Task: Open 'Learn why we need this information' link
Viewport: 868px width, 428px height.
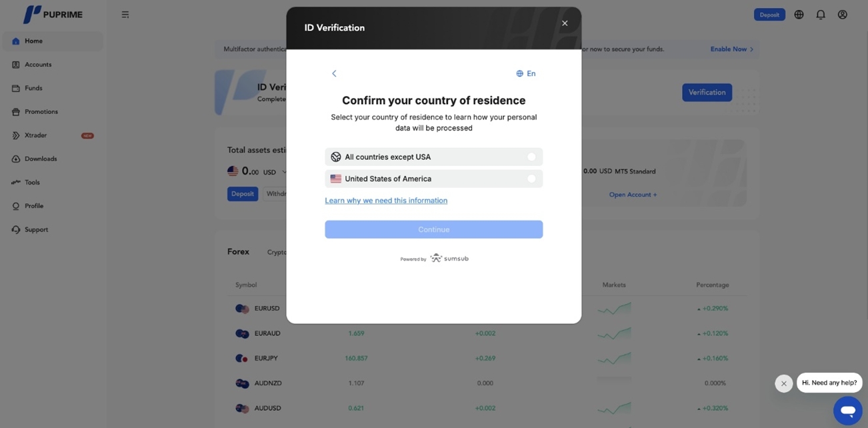Action: click(386, 201)
